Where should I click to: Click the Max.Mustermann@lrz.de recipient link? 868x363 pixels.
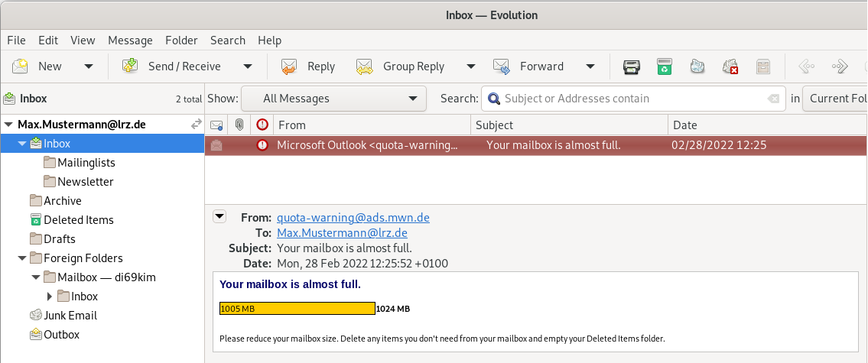click(x=342, y=233)
